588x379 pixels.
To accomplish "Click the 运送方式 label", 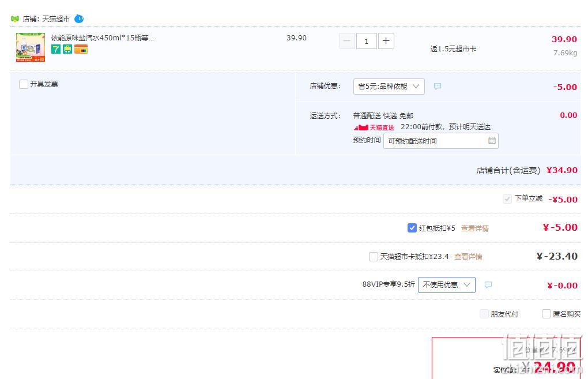I will (325, 115).
